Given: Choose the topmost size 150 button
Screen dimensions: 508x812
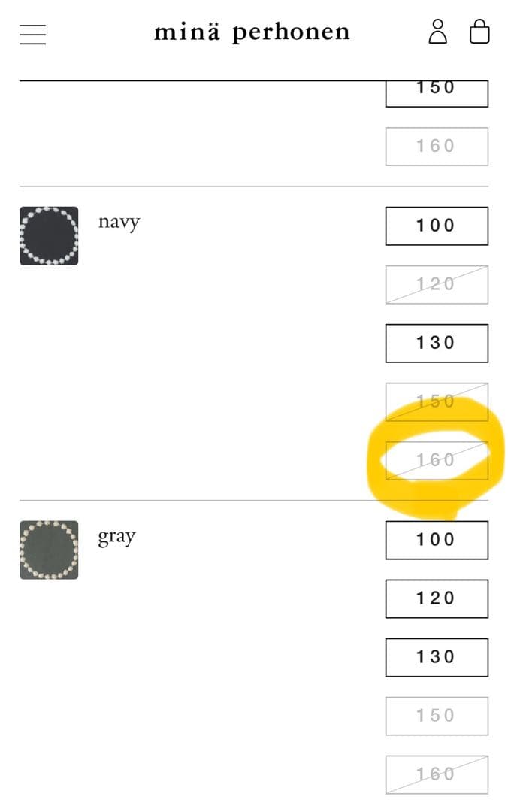Looking at the screenshot, I should 437,91.
